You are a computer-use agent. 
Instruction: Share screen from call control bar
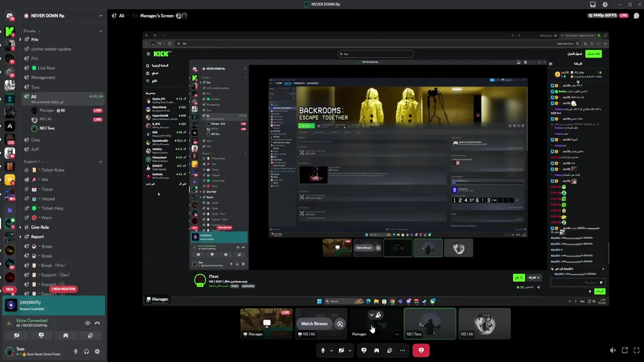364,350
